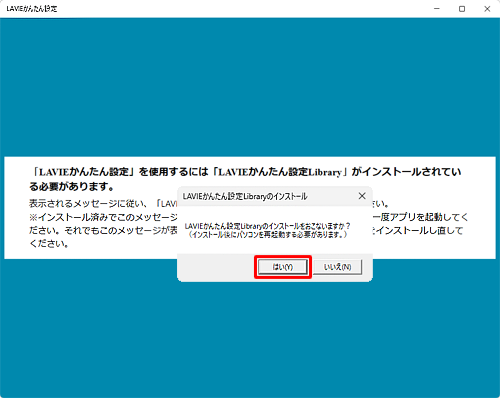This screenshot has height=398, width=500.
Task: Click the question text インストールをおこないますか？
Action: click(267, 226)
